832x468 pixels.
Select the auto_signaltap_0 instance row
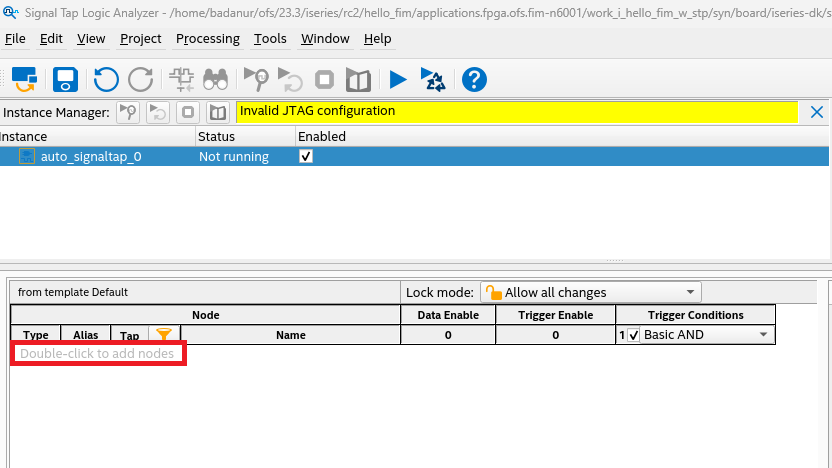90,156
